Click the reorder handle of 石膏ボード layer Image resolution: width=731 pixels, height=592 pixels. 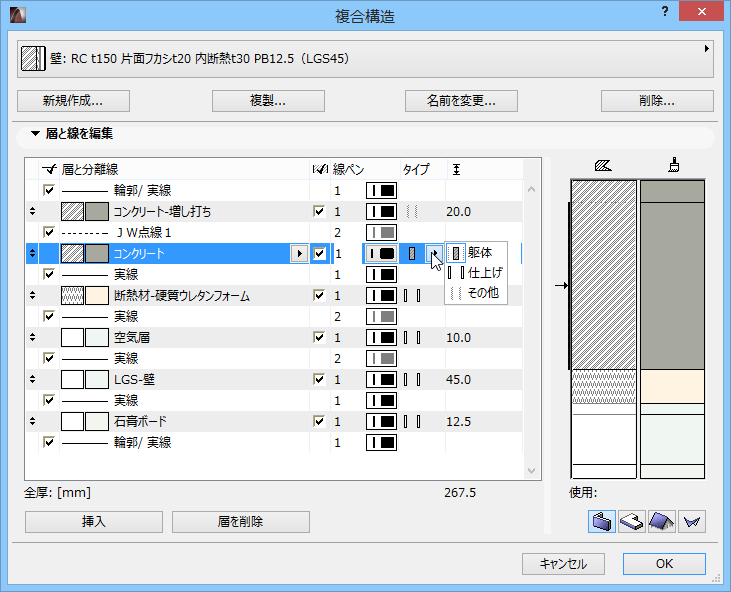[32, 421]
